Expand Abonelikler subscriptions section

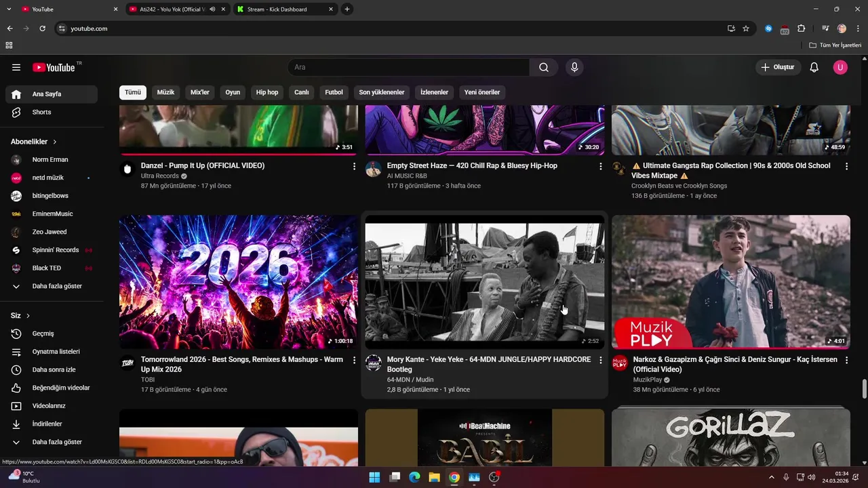pos(33,142)
